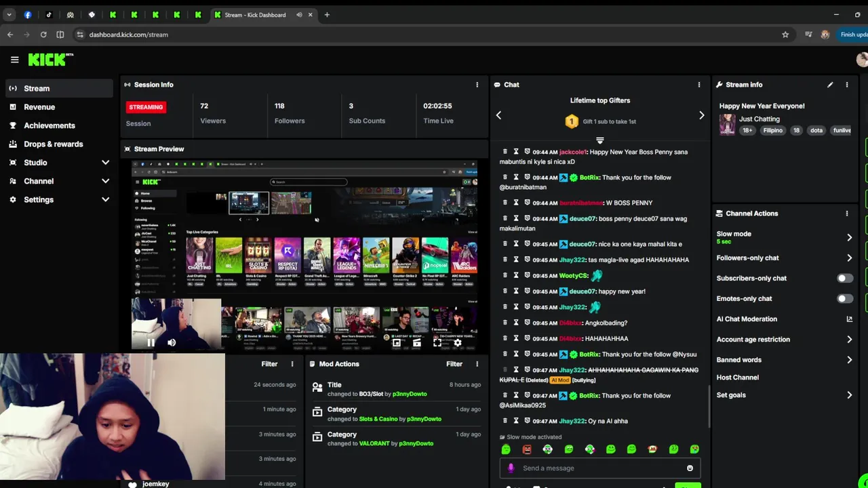Click the Slots & Casino category link
Viewport: 868px width, 488px height.
pos(378,419)
